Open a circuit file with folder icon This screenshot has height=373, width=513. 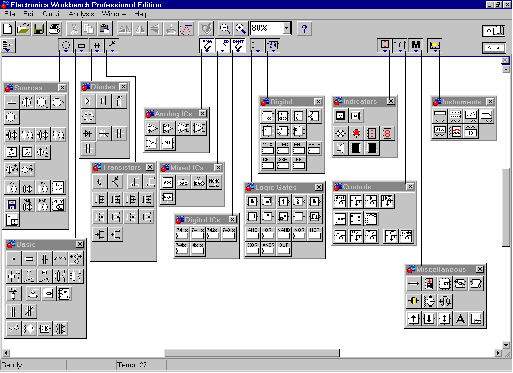(23, 29)
